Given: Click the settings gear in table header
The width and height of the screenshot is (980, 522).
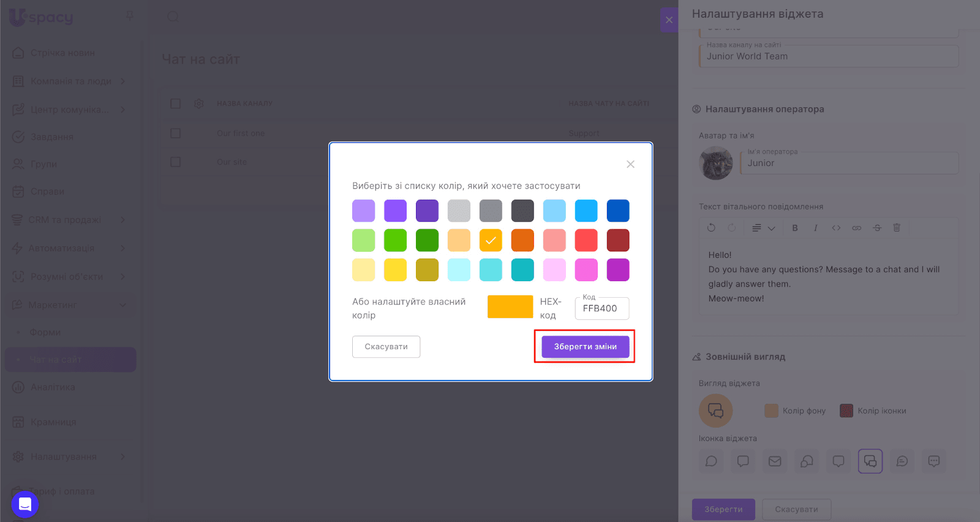Looking at the screenshot, I should point(199,104).
